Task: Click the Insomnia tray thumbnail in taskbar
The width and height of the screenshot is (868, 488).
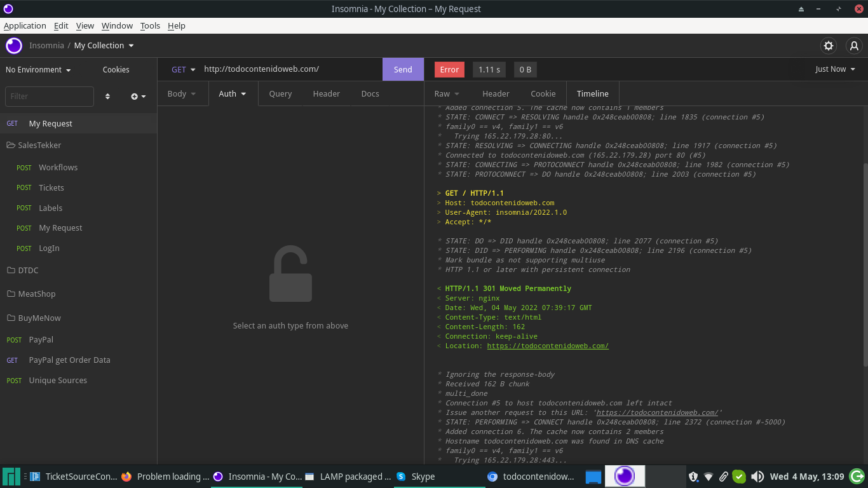Action: [625, 476]
